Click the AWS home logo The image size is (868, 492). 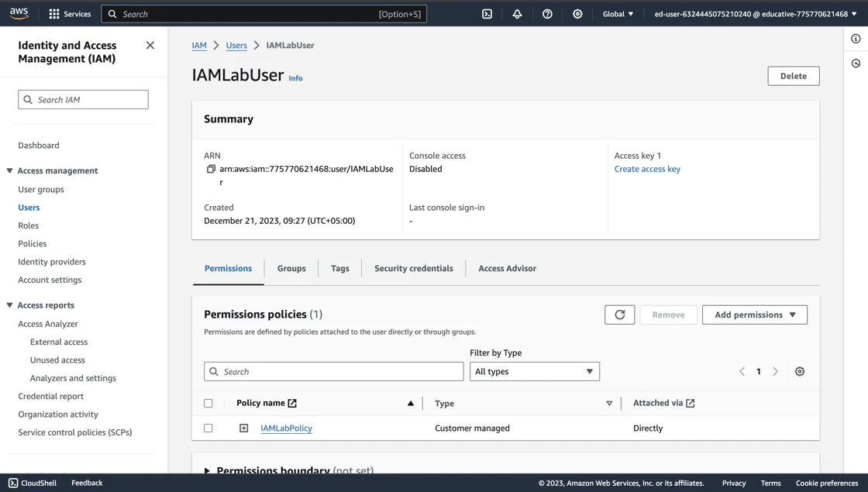19,13
